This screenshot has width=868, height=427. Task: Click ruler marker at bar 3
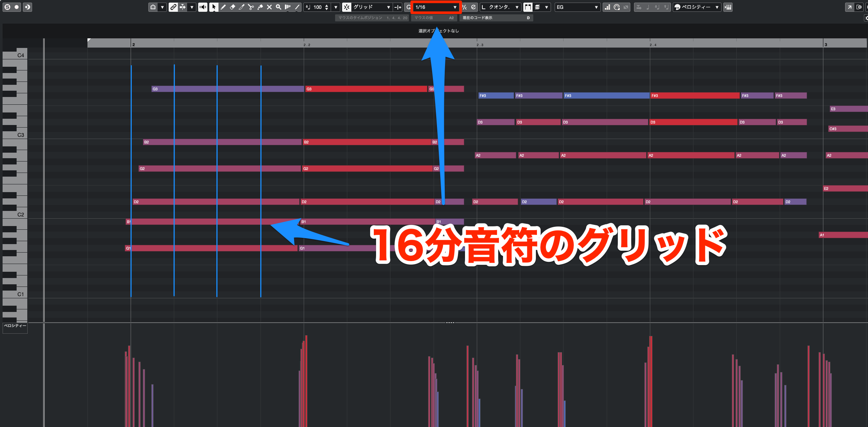click(x=826, y=45)
